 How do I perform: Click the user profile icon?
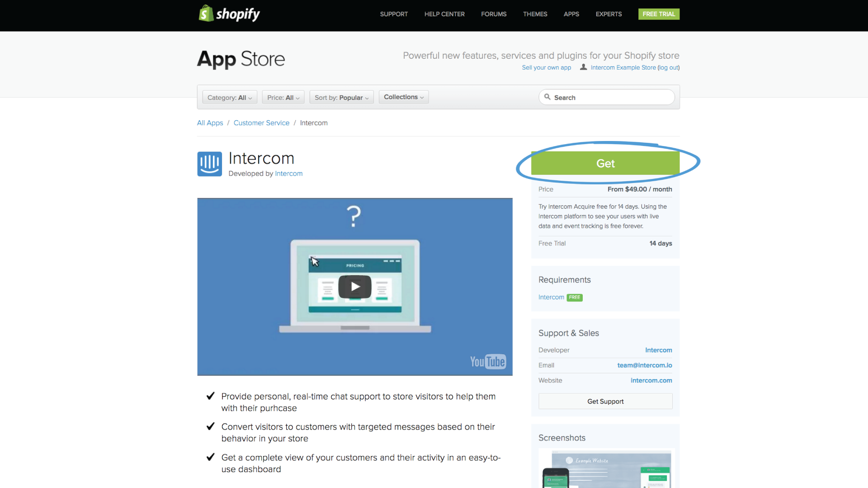(583, 67)
